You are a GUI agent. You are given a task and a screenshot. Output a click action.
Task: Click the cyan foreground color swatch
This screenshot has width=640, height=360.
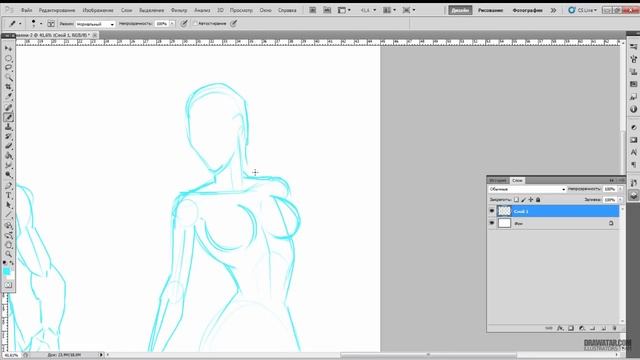[6, 271]
